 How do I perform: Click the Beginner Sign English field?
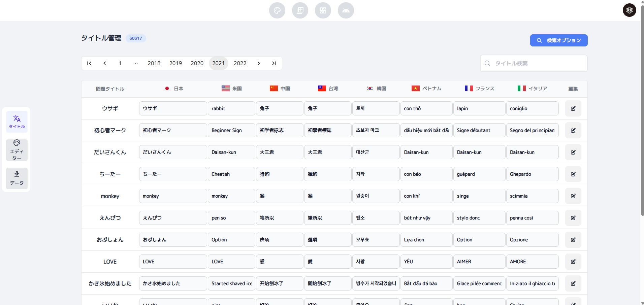tap(231, 130)
